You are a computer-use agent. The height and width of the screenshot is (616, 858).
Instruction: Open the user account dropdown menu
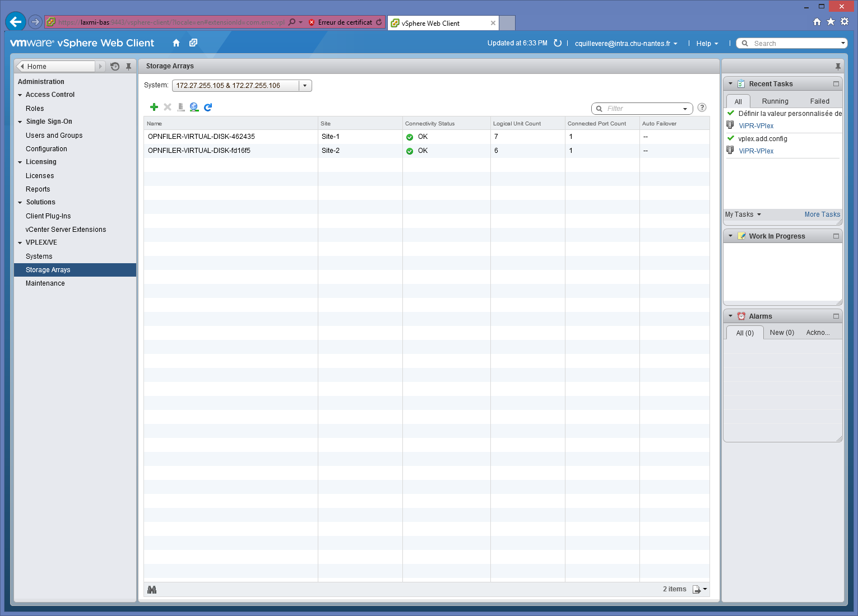(x=626, y=44)
